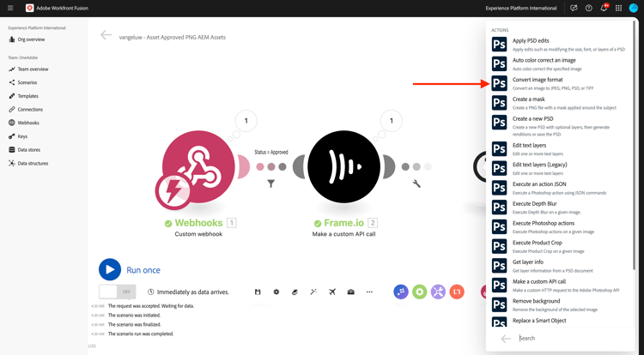This screenshot has width=644, height=355.
Task: Click log entry The scenario run was completed
Action: tap(141, 334)
